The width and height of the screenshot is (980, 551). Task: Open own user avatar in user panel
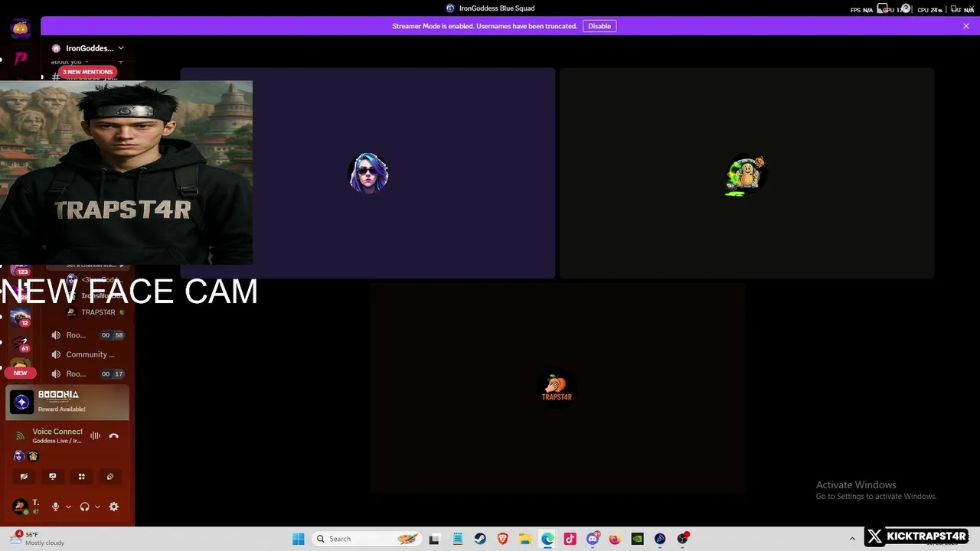coord(20,506)
